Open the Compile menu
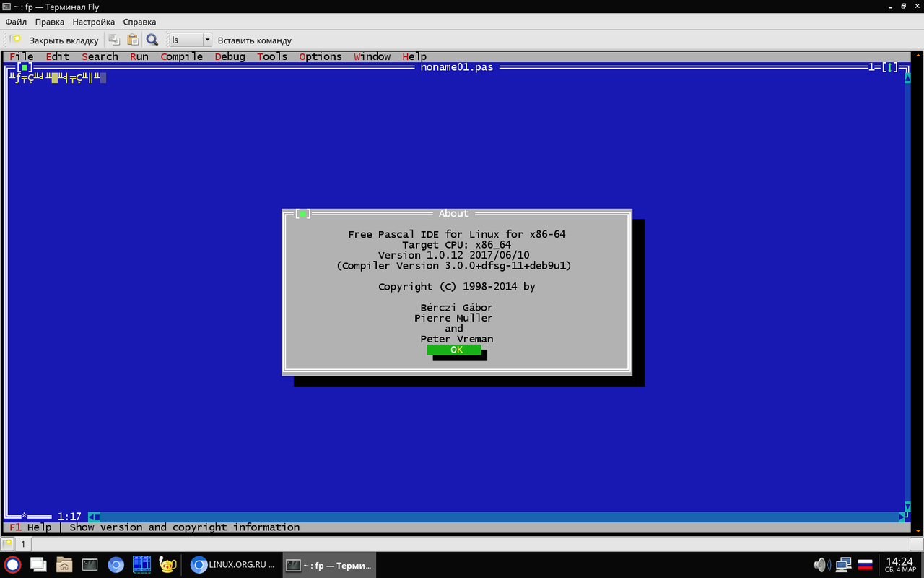The height and width of the screenshot is (578, 924). pyautogui.click(x=182, y=56)
